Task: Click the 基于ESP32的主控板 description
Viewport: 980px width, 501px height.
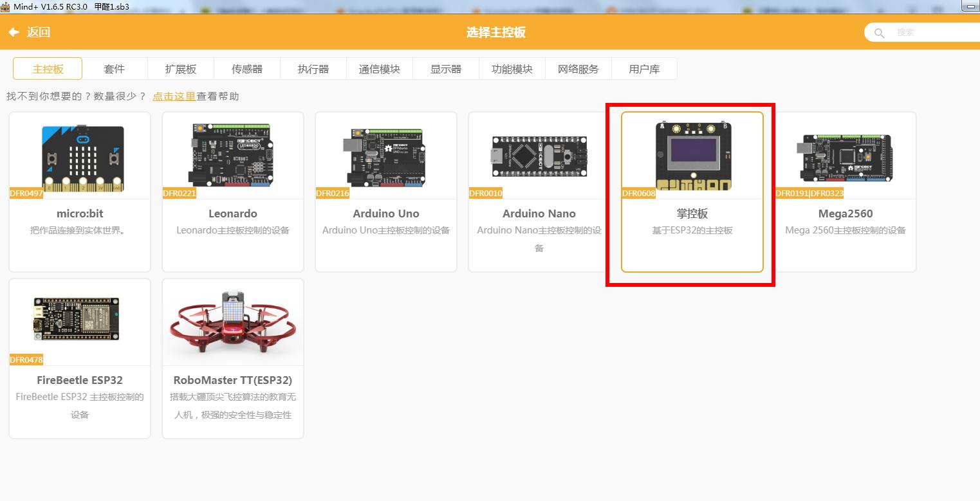Action: coord(692,230)
